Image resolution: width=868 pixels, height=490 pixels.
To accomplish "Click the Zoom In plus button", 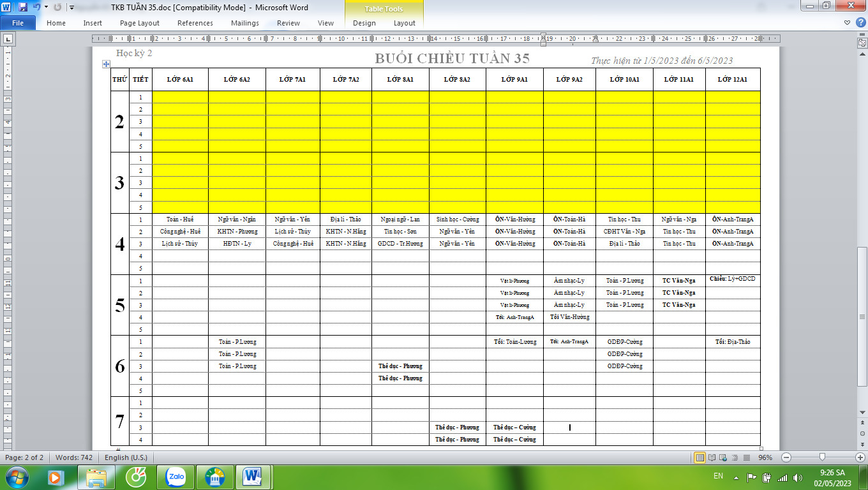I will [x=860, y=457].
